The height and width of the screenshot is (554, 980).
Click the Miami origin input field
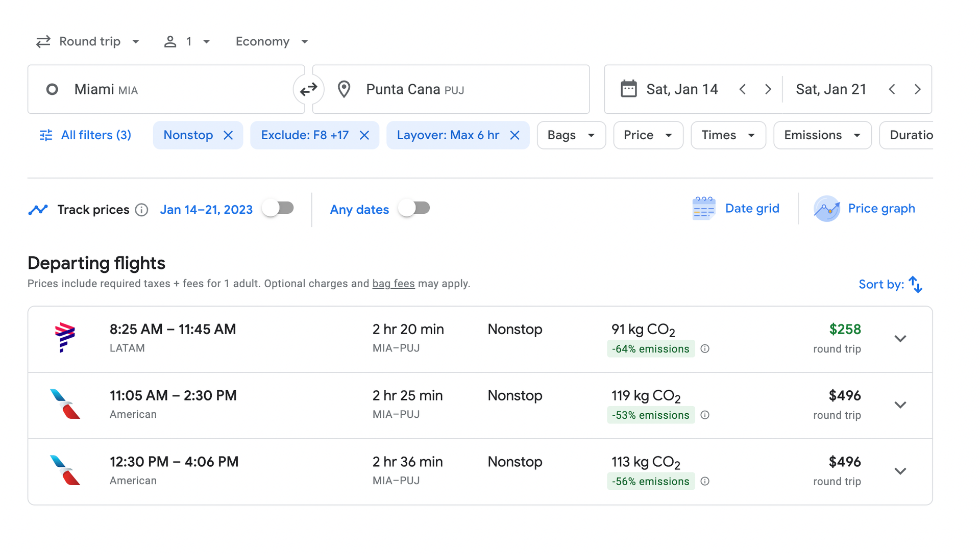pyautogui.click(x=153, y=89)
